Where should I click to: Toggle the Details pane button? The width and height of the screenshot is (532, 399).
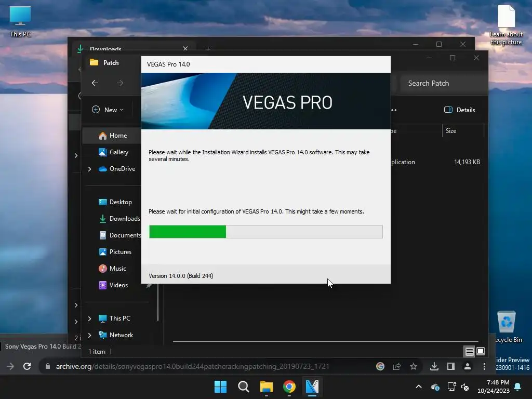pyautogui.click(x=460, y=110)
